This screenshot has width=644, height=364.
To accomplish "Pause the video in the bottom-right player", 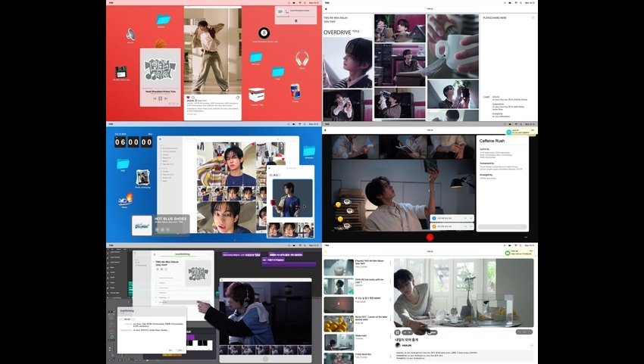I will coord(397,332).
